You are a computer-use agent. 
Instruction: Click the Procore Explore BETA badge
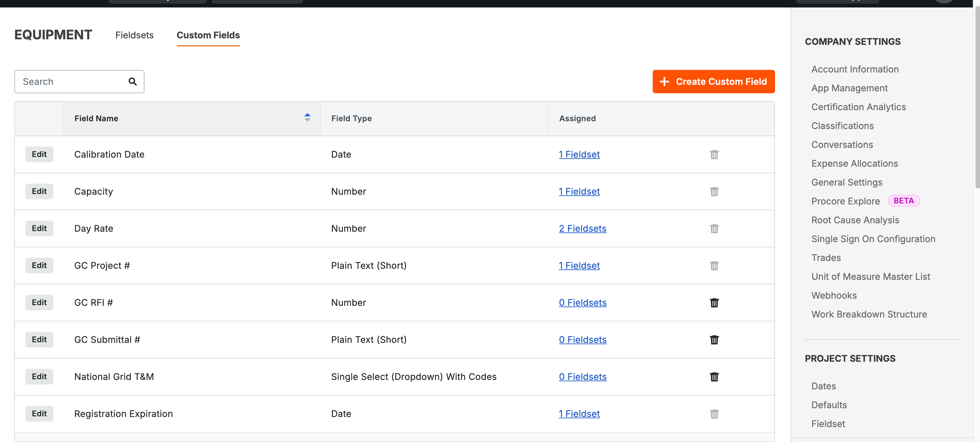click(904, 201)
